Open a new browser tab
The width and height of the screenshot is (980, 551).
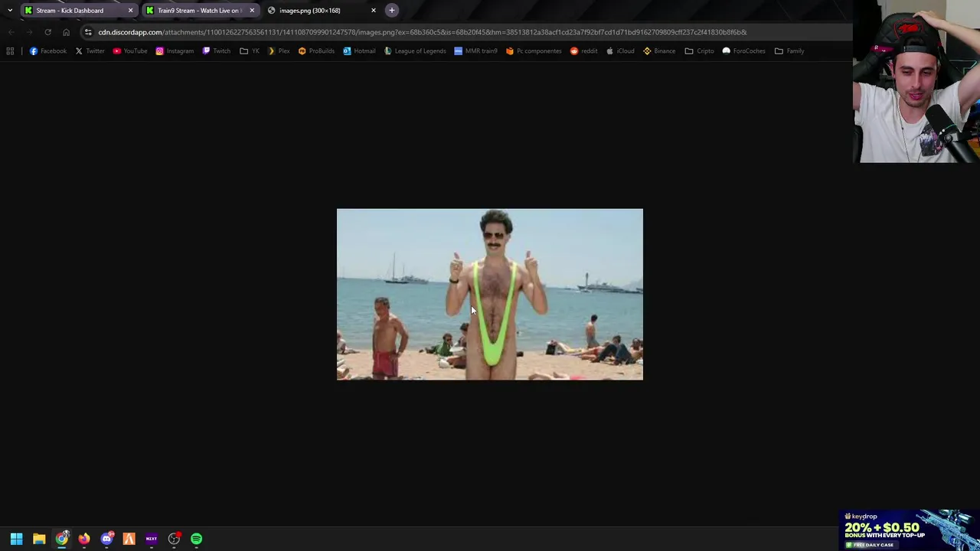click(x=392, y=11)
